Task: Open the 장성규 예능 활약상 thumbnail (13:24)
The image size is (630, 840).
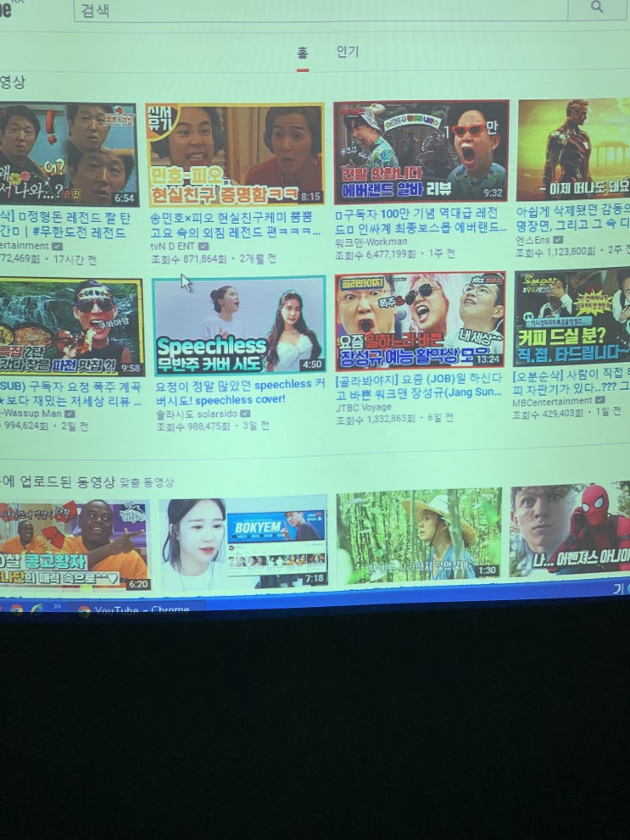Action: point(420,321)
